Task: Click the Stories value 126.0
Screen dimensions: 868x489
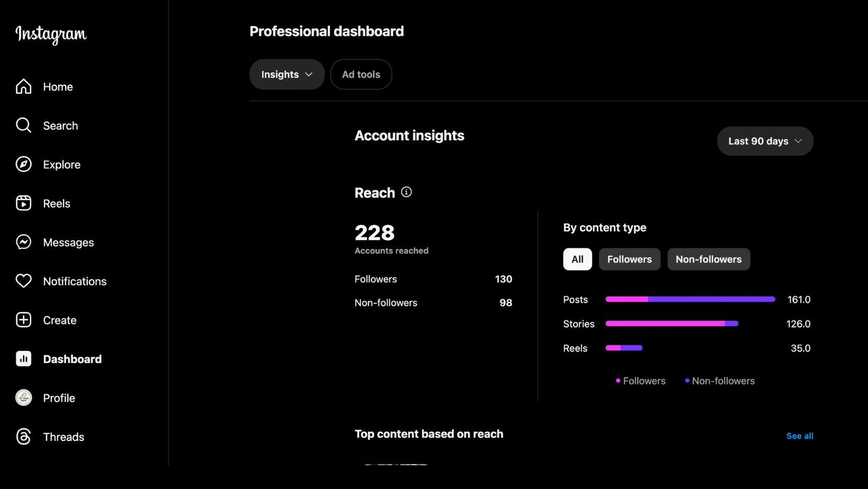Action: (x=799, y=324)
